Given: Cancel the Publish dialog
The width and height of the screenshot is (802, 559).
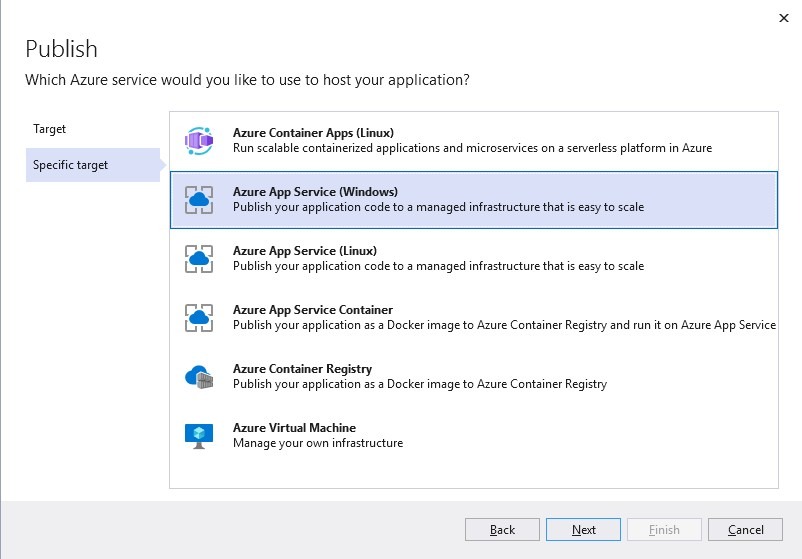Looking at the screenshot, I should point(745,530).
